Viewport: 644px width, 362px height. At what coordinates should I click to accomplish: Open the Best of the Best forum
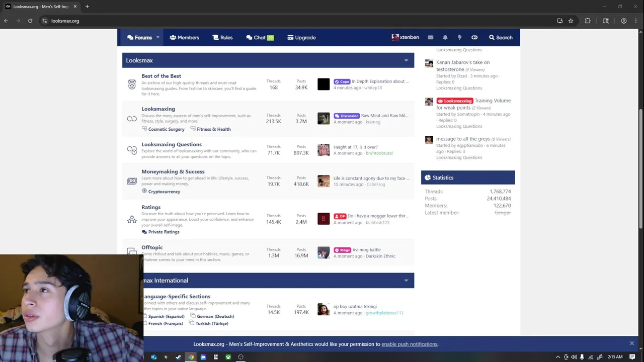tap(161, 76)
